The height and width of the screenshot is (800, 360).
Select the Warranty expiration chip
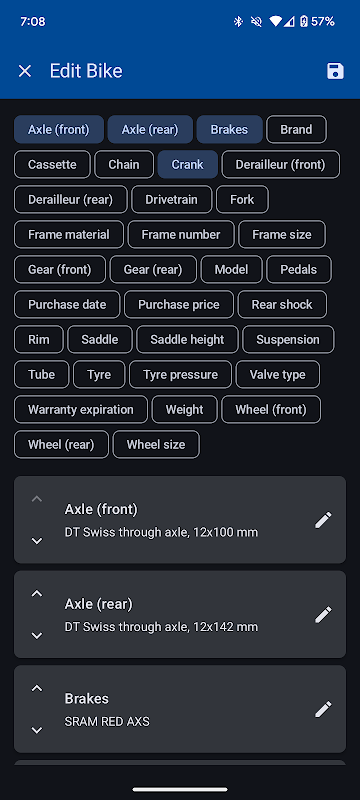click(x=81, y=410)
